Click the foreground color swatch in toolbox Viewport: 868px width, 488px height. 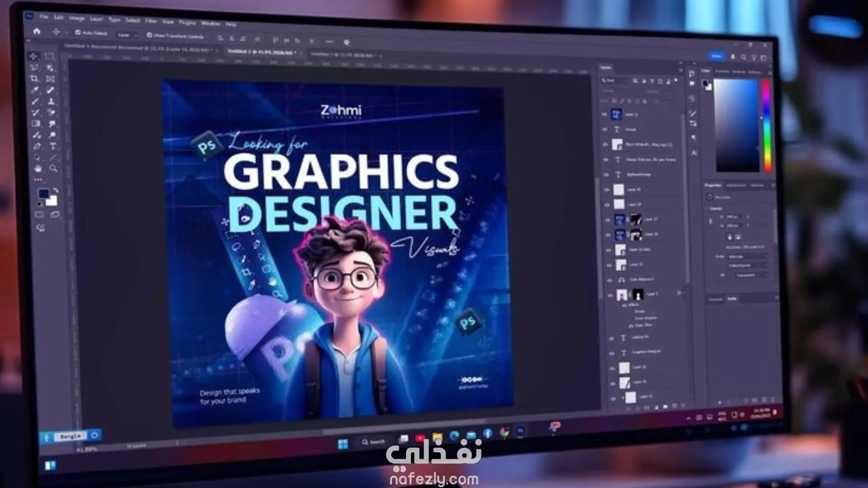tap(43, 194)
